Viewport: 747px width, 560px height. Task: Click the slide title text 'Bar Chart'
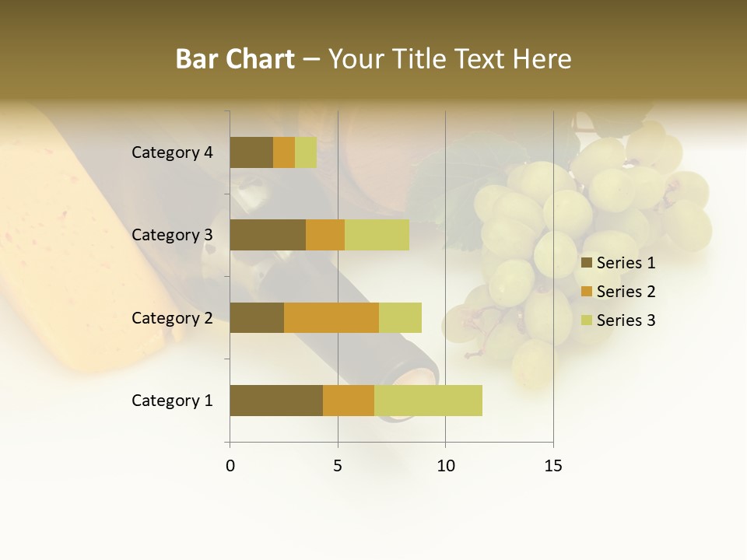[x=234, y=59]
